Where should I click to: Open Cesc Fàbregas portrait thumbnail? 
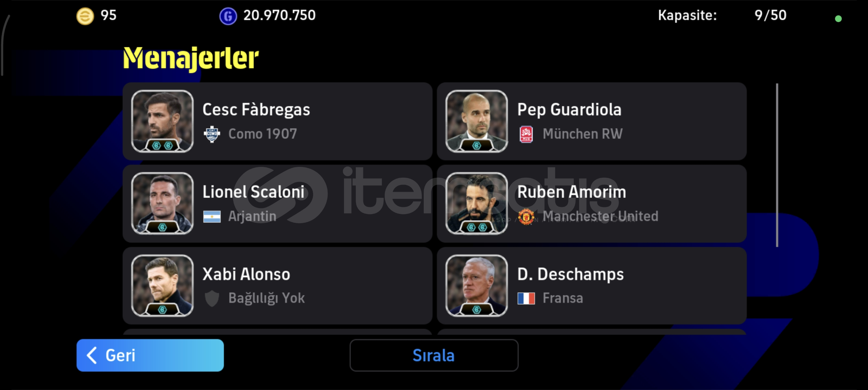click(x=162, y=121)
